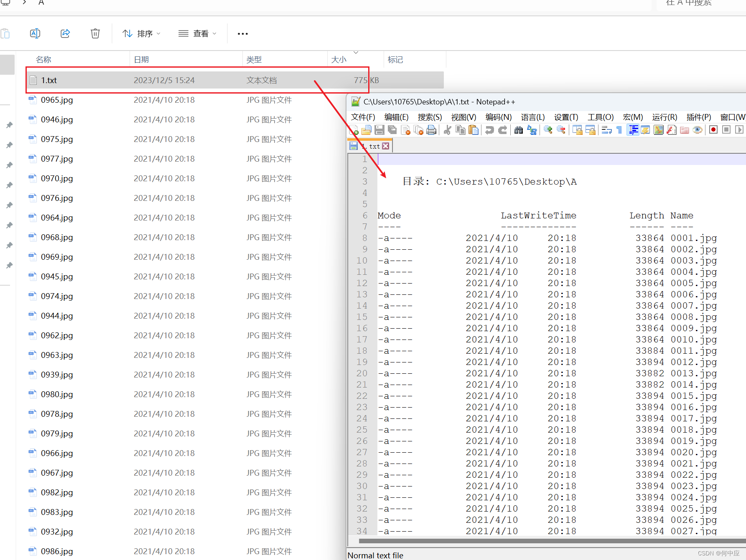Sort files by the 类型 column header
This screenshot has height=560, width=746.
coord(254,60)
